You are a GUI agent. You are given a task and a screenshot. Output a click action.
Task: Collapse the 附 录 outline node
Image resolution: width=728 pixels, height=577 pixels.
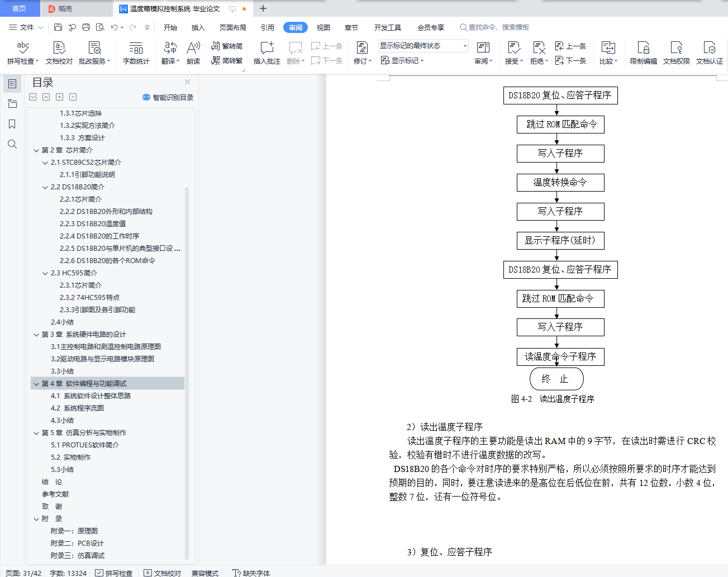pyautogui.click(x=36, y=519)
